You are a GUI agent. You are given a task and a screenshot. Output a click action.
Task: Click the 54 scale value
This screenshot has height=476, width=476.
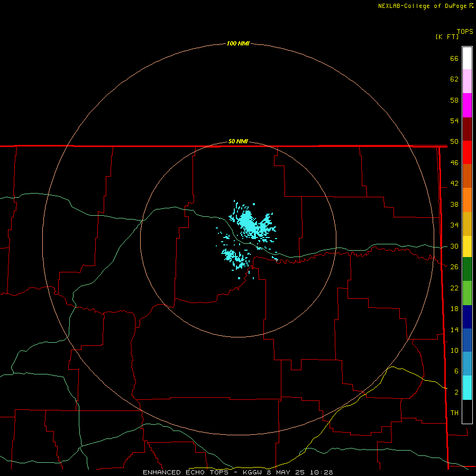coord(454,121)
